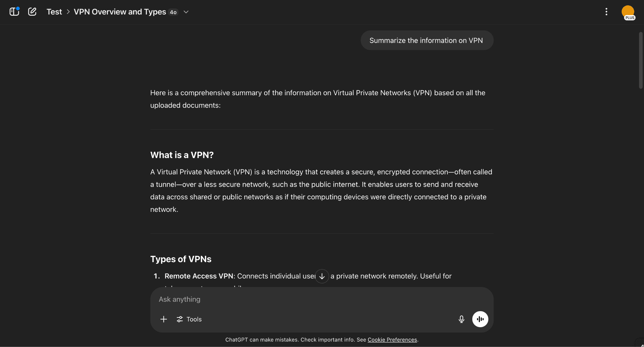Click the "What is a VPN?" heading
Viewport: 644px width, 347px height.
(x=182, y=155)
